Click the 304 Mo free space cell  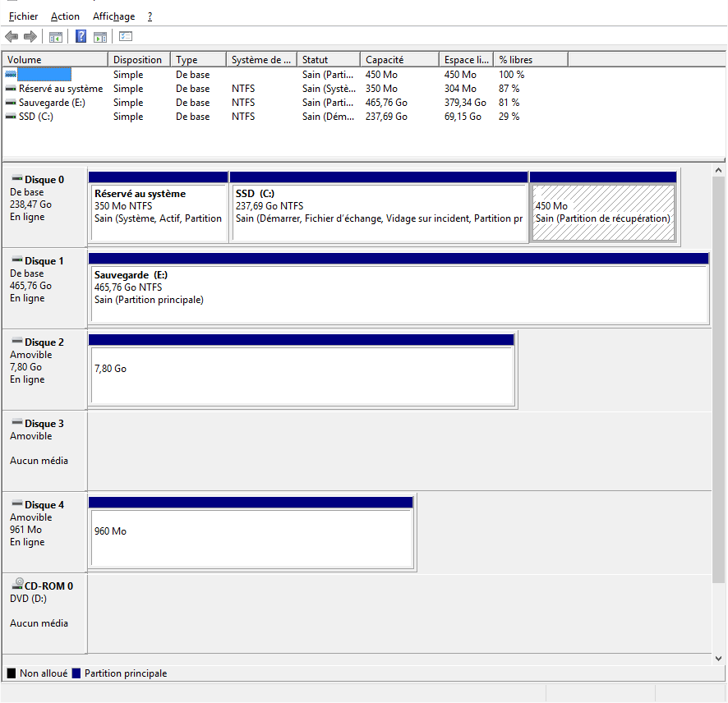460,89
